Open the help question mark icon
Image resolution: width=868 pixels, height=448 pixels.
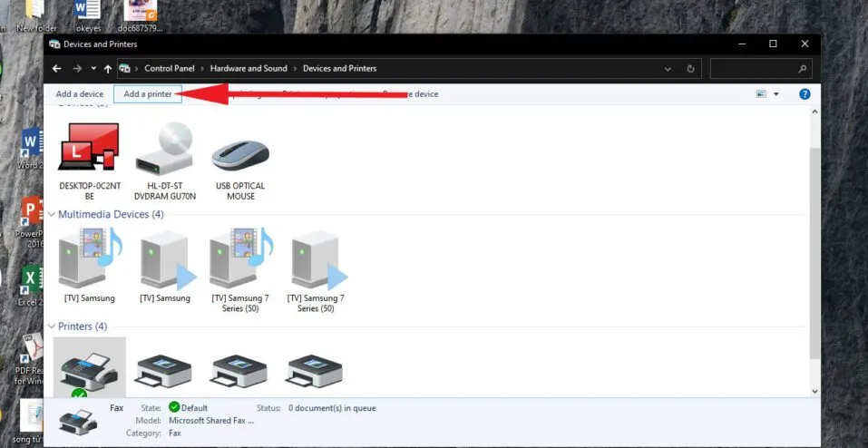[x=804, y=94]
